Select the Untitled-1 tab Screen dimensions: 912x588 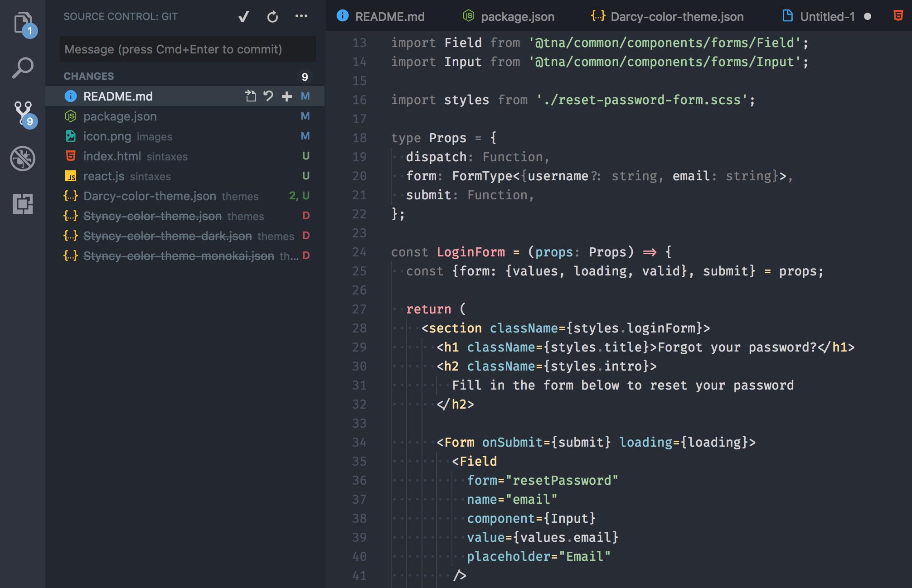(827, 17)
